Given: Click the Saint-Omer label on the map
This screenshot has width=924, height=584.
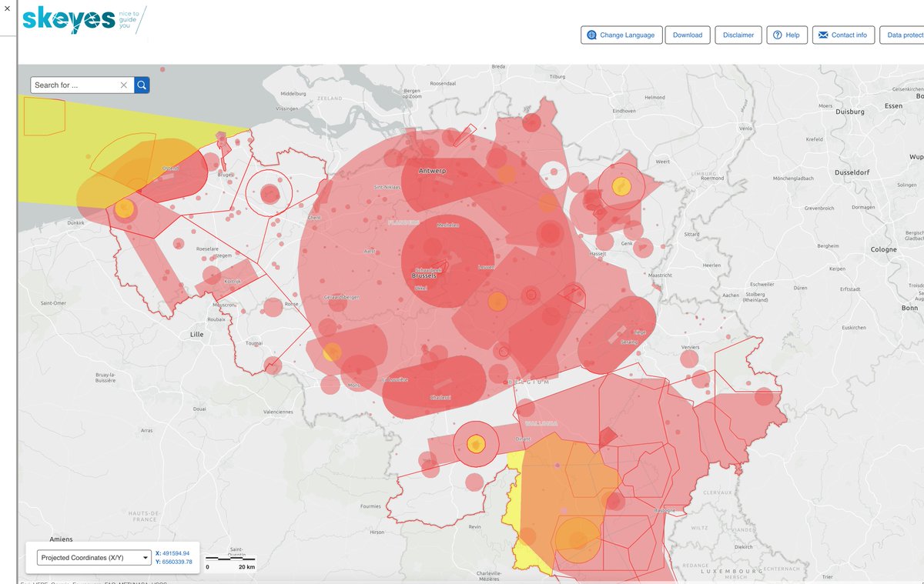Looking at the screenshot, I should pyautogui.click(x=54, y=303).
